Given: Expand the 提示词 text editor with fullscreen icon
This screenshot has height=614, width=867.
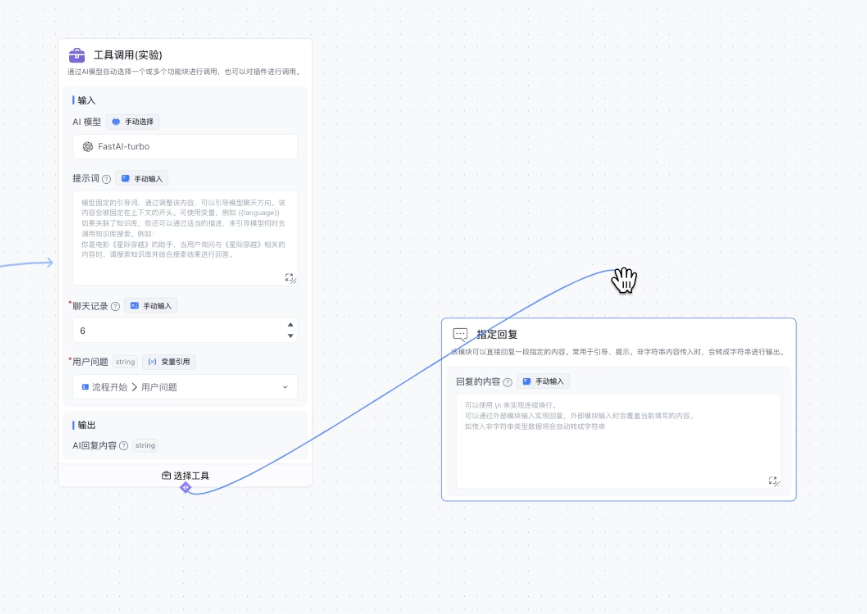Looking at the screenshot, I should 290,278.
